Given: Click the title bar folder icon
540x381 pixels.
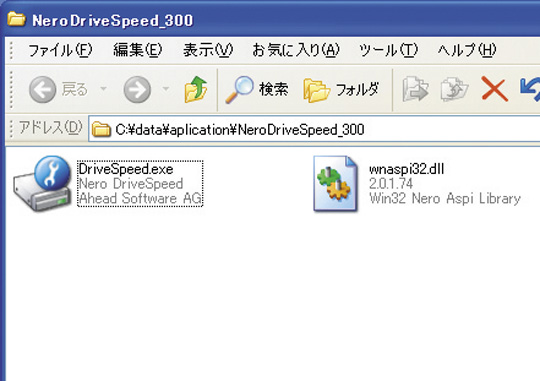Looking at the screenshot, I should pyautogui.click(x=16, y=19).
